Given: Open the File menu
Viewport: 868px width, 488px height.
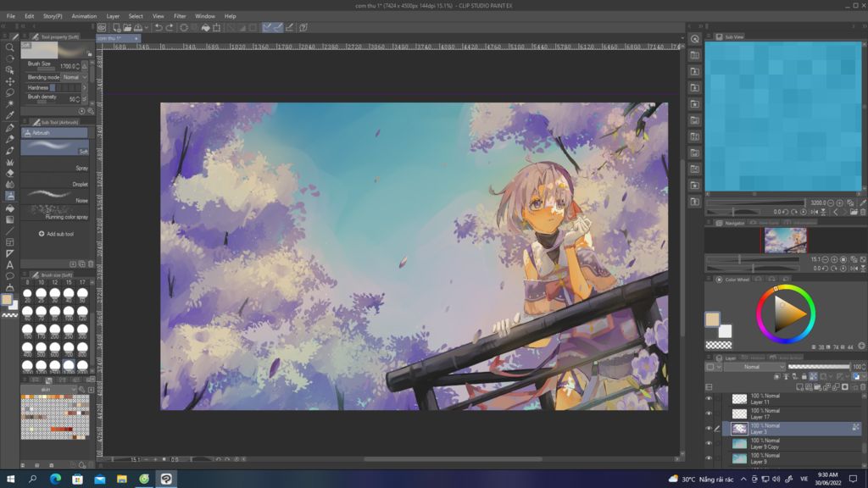Looking at the screenshot, I should click(x=10, y=16).
